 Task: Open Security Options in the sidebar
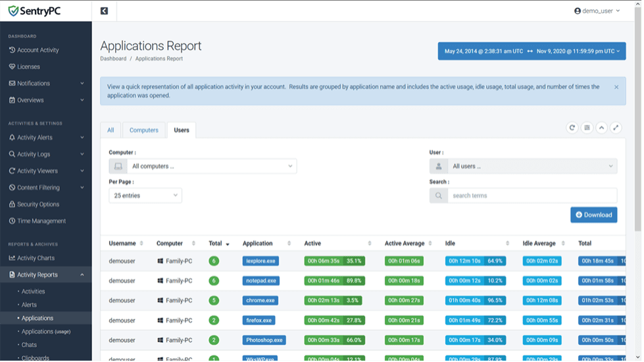coord(37,204)
